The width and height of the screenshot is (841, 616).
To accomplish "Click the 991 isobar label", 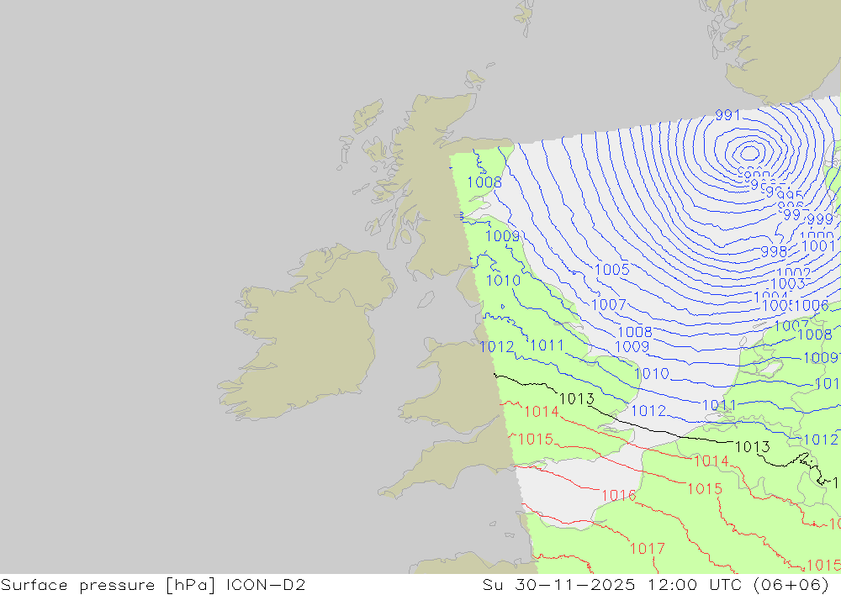I will (727, 115).
